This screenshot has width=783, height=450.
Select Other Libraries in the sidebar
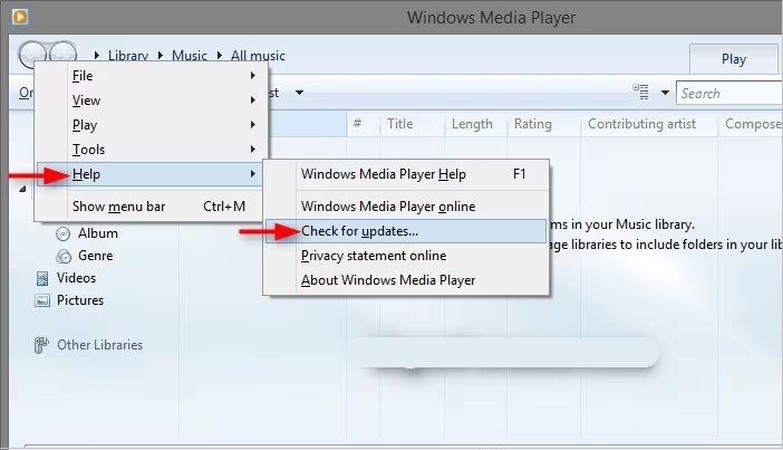point(100,345)
